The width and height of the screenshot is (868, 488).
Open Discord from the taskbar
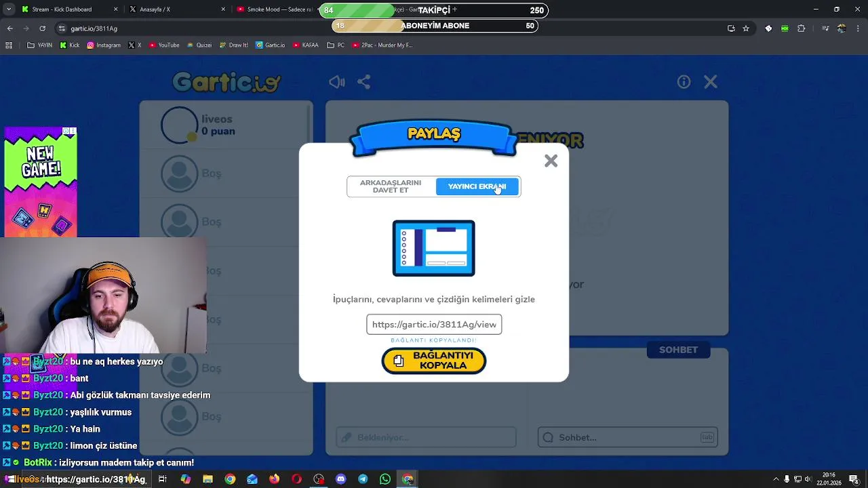pos(341,479)
